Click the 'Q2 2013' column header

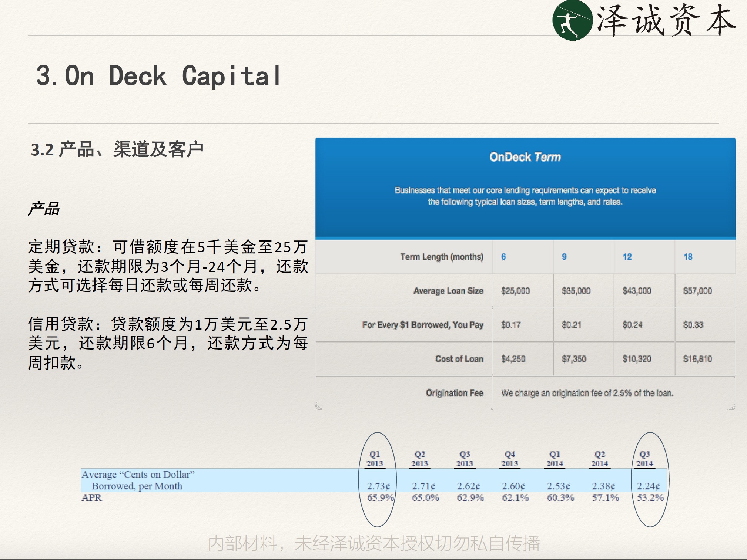pyautogui.click(x=420, y=459)
